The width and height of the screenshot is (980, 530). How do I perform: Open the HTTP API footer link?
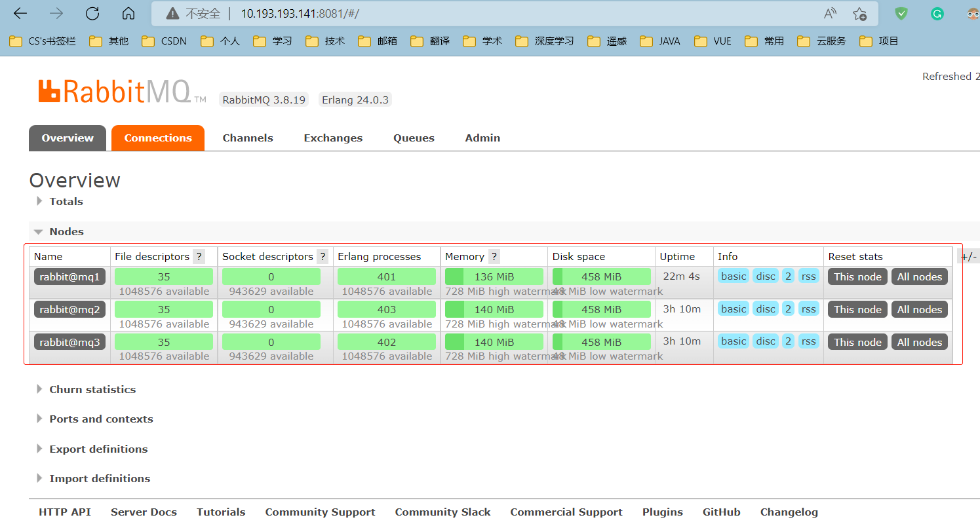click(x=65, y=512)
